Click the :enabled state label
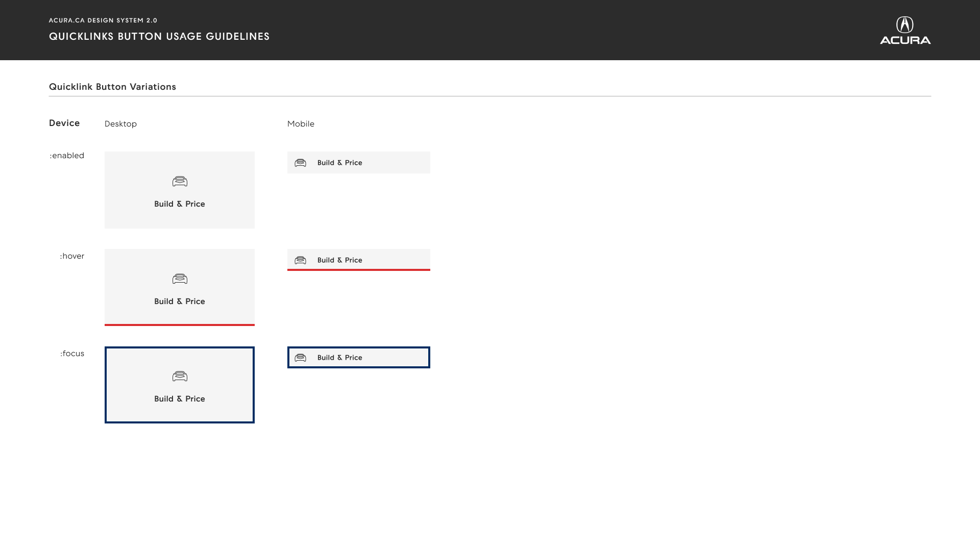This screenshot has height=551, width=980. 67,156
